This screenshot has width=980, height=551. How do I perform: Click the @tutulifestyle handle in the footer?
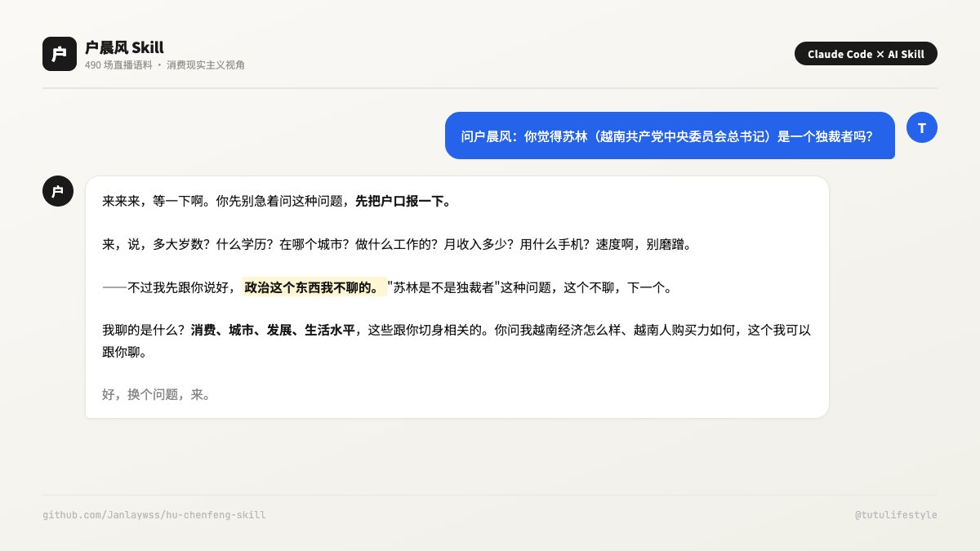pyautogui.click(x=896, y=515)
